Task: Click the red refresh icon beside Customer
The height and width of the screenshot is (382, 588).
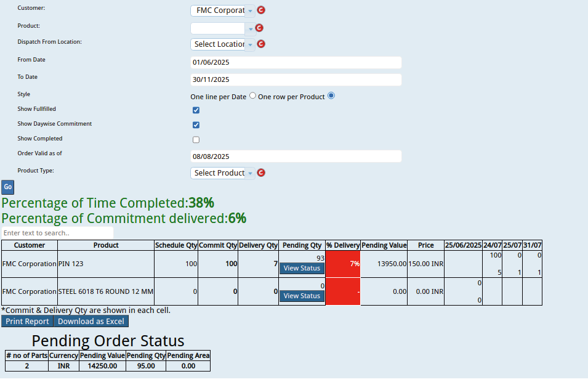Action: [261, 10]
